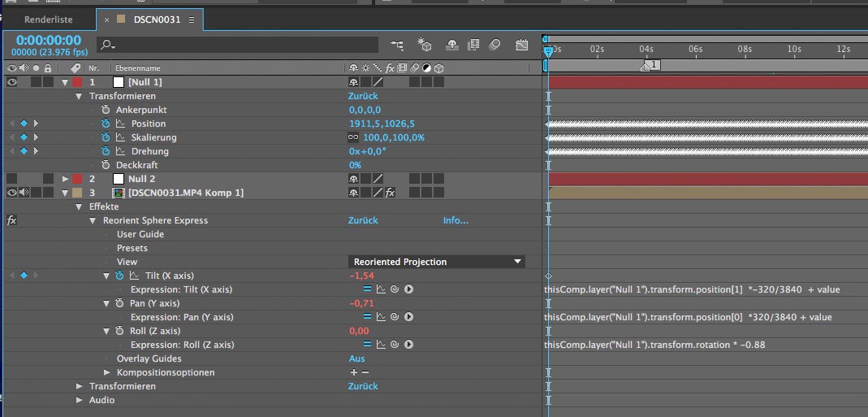Expand the Kompositionsoptionen group
Viewport: 868px width, 417px height.
tap(107, 372)
